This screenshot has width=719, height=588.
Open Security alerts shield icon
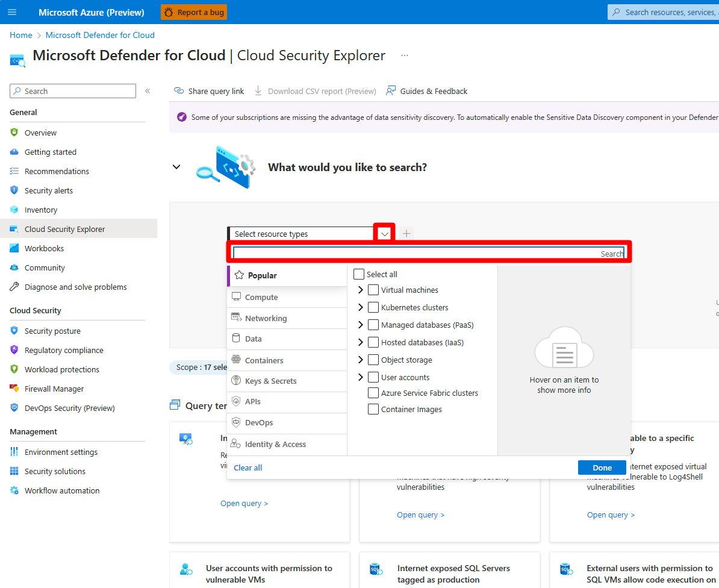pos(14,190)
